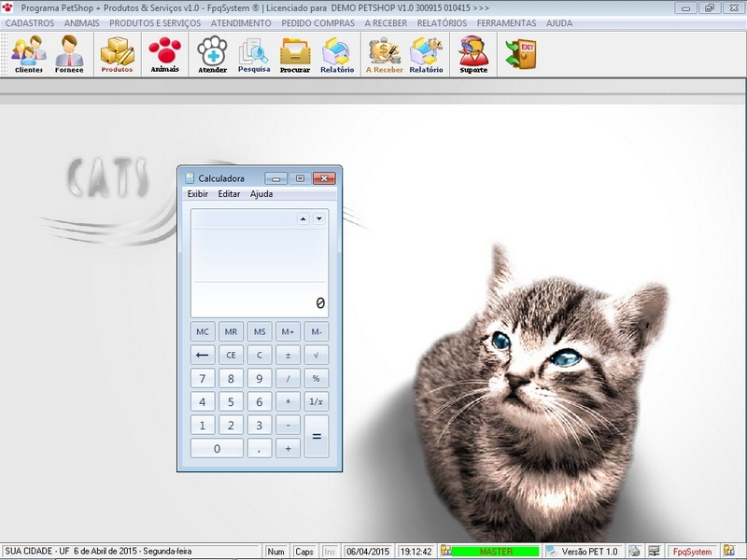Click calculator digit 5

point(231,401)
